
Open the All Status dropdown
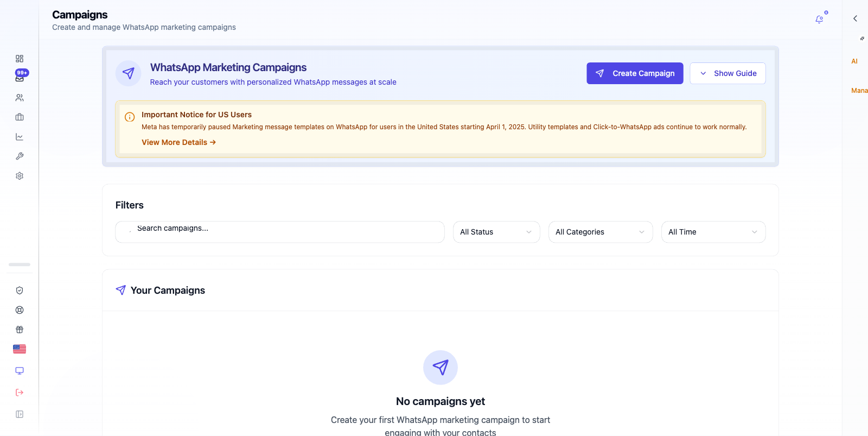coord(496,232)
